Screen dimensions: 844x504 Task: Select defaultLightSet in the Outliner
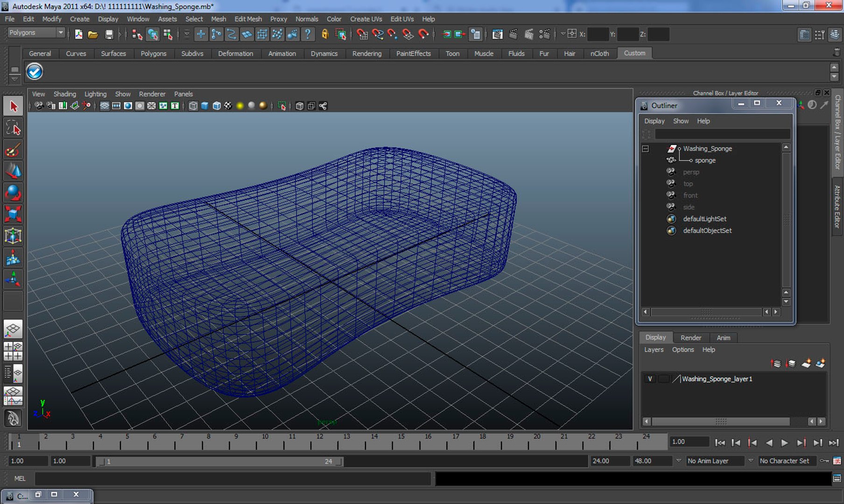(x=704, y=219)
